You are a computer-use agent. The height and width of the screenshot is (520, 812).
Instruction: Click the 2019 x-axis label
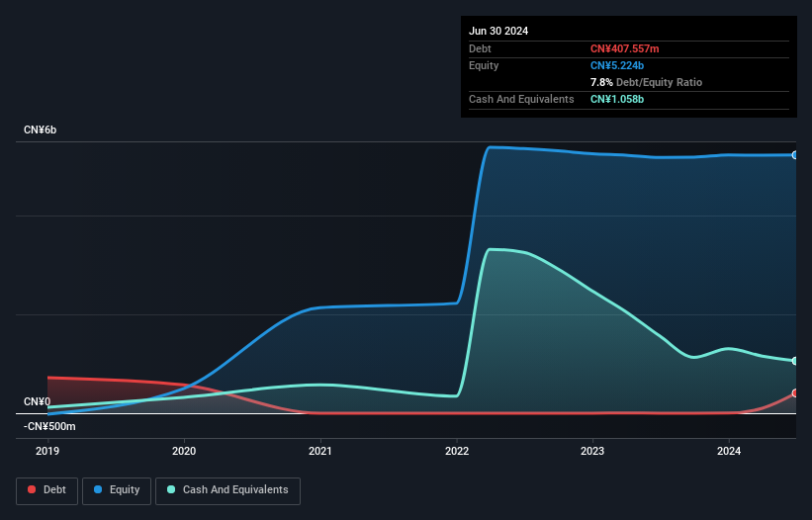click(47, 451)
